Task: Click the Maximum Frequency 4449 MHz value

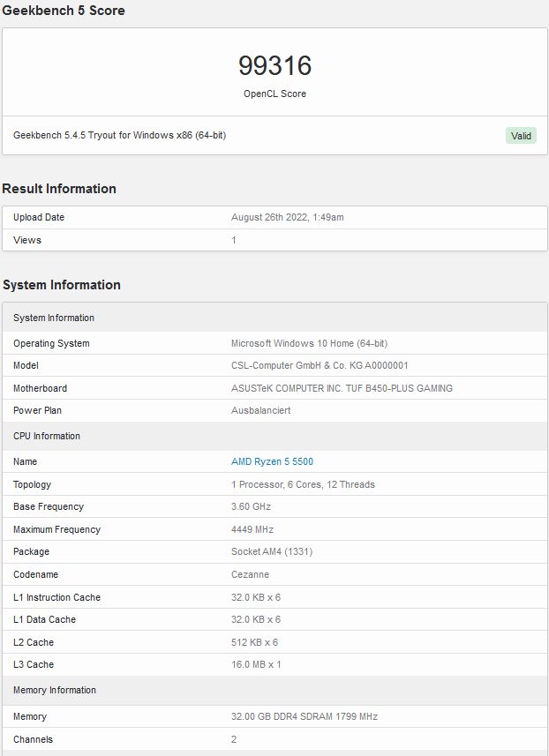Action: [252, 529]
